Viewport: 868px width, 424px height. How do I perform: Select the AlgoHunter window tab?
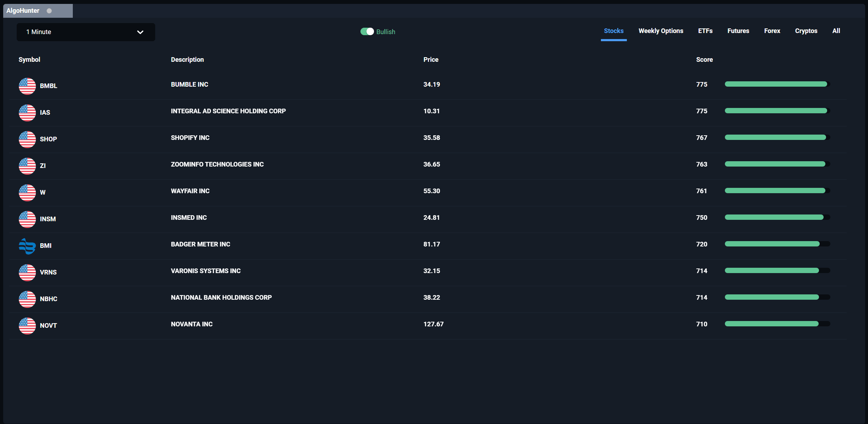(x=38, y=11)
